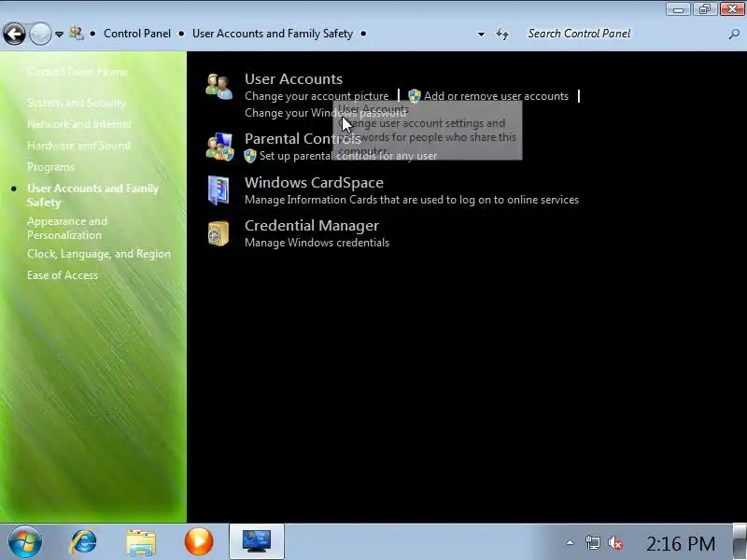Click shield icon beside Set up parental controls
This screenshot has height=560, width=747.
click(x=250, y=156)
